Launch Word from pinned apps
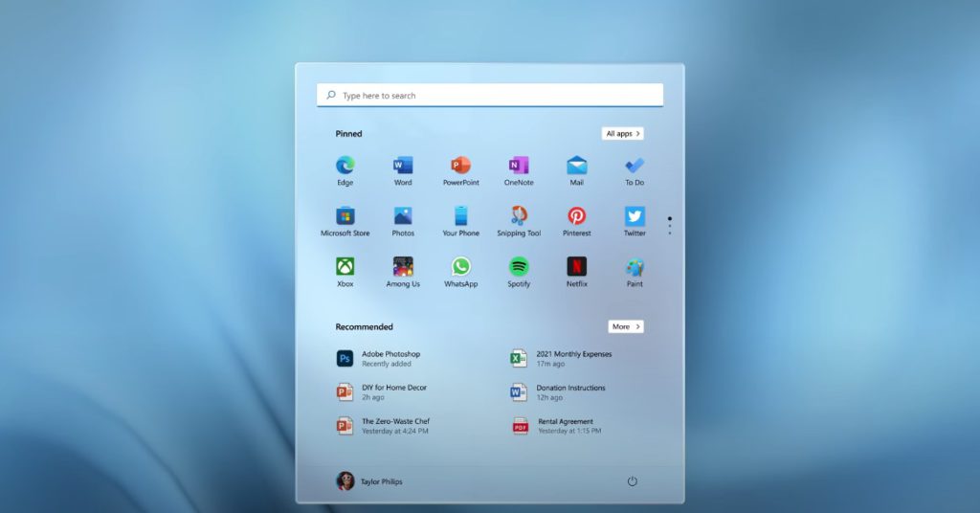980x513 pixels. tap(403, 170)
